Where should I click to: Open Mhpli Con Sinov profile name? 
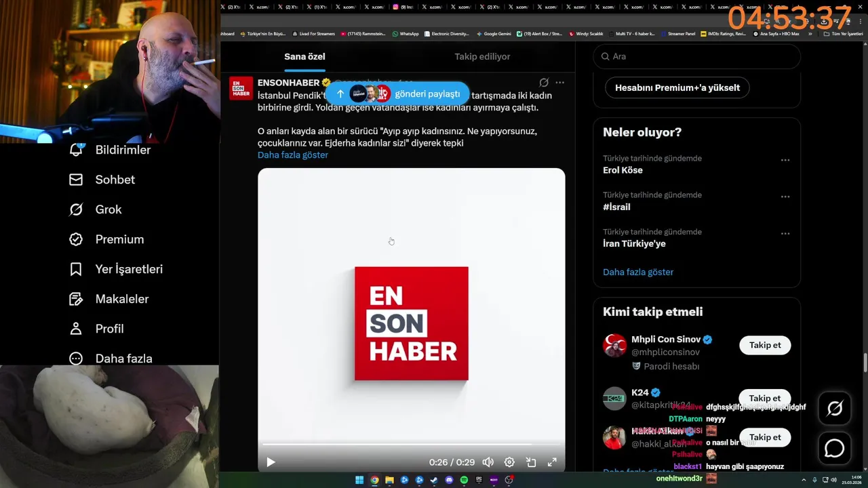(x=666, y=340)
